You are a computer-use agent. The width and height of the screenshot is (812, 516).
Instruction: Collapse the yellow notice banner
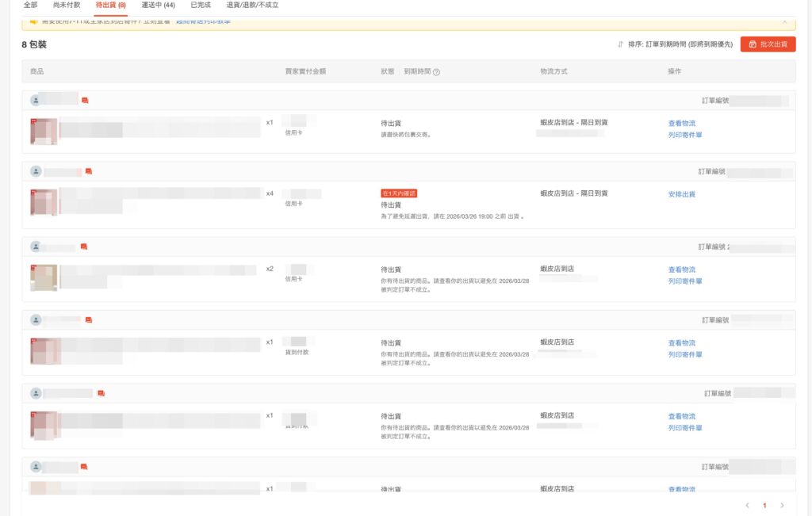[x=784, y=21]
